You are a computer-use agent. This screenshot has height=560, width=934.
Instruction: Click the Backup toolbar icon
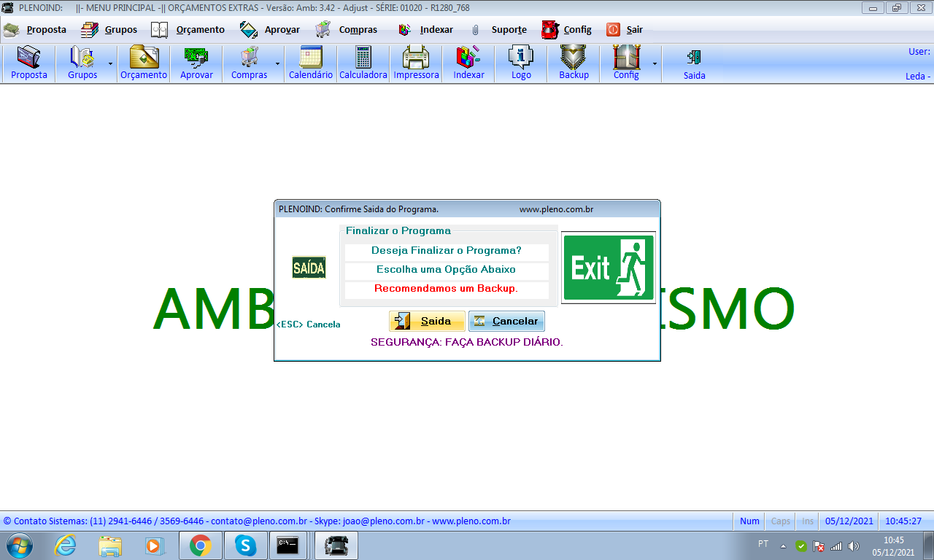point(574,63)
